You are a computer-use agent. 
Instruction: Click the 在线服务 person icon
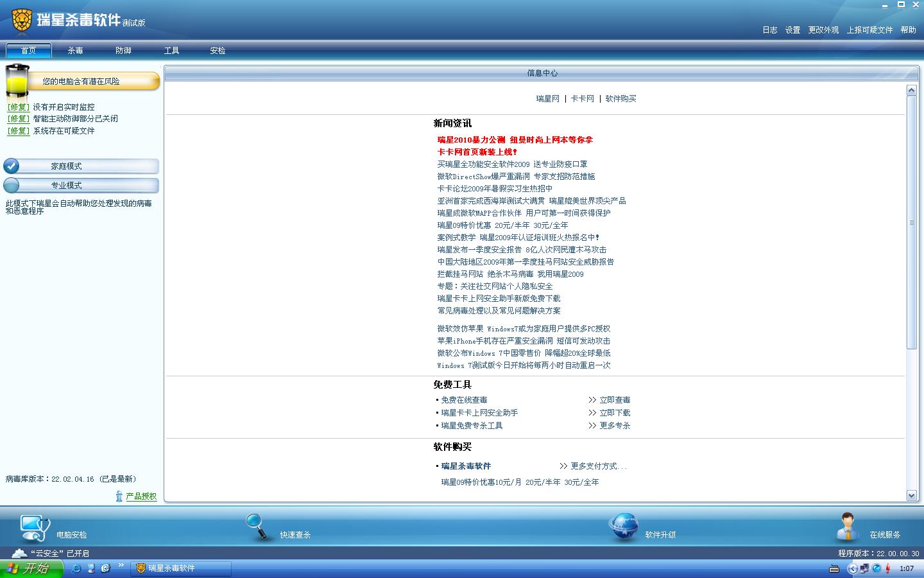point(848,527)
